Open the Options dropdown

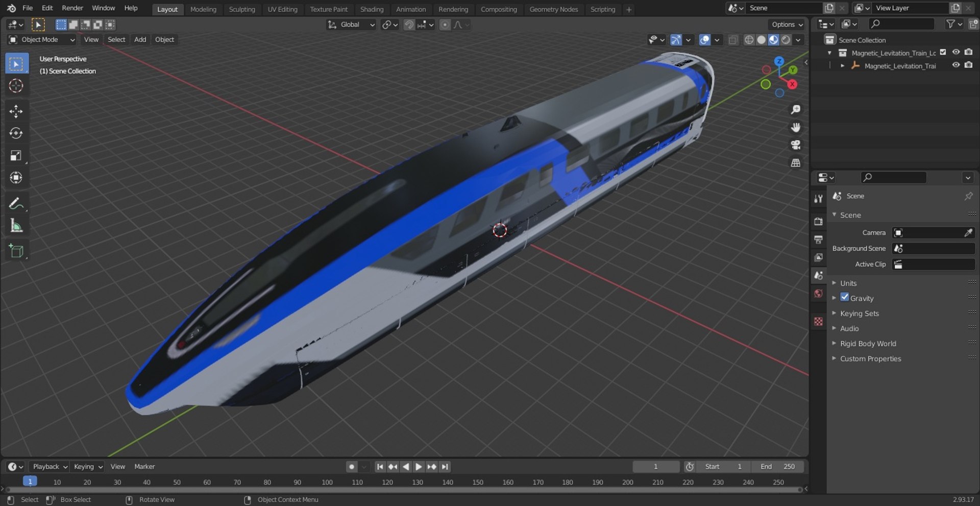tap(787, 25)
